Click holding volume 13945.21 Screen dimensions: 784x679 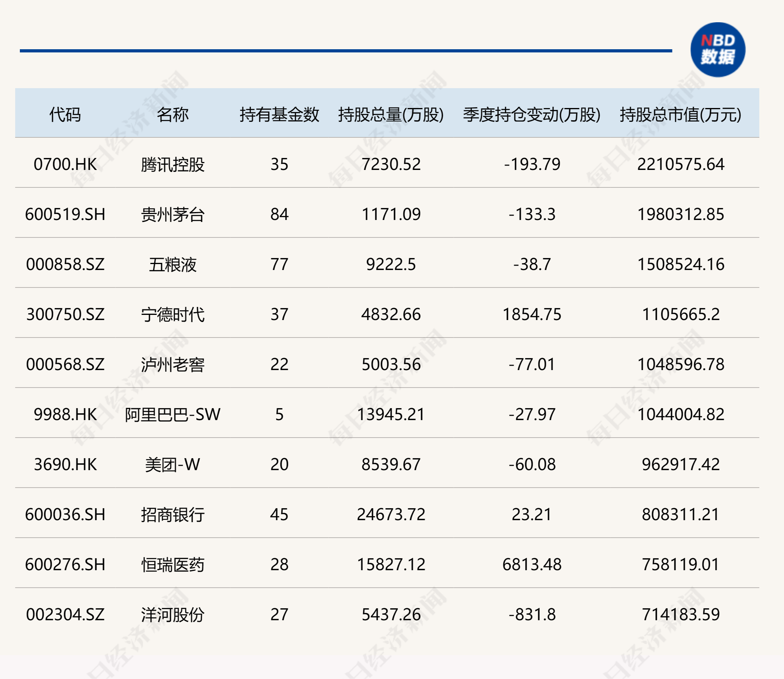[391, 415]
